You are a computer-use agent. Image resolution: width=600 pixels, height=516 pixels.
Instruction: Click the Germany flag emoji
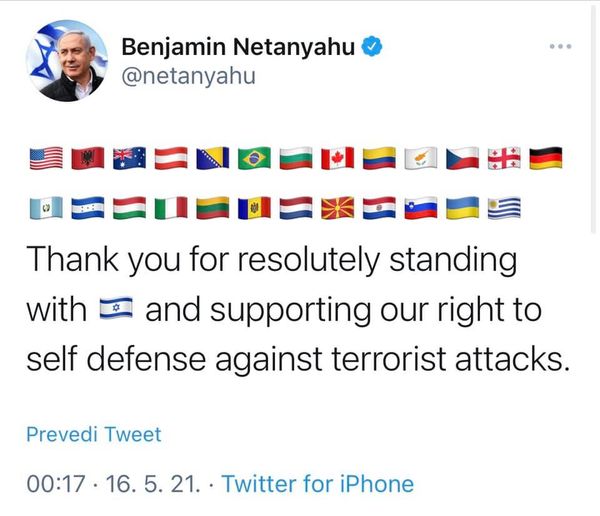[545, 158]
